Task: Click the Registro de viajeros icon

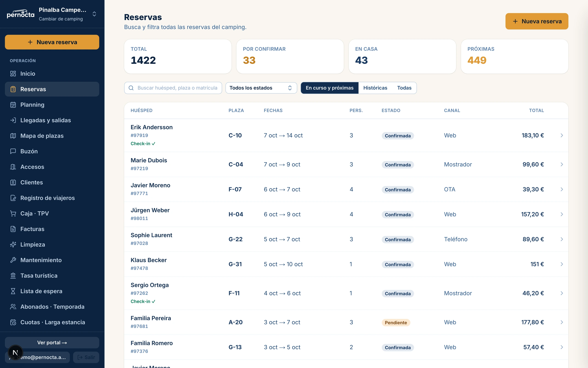Action: coord(13,198)
